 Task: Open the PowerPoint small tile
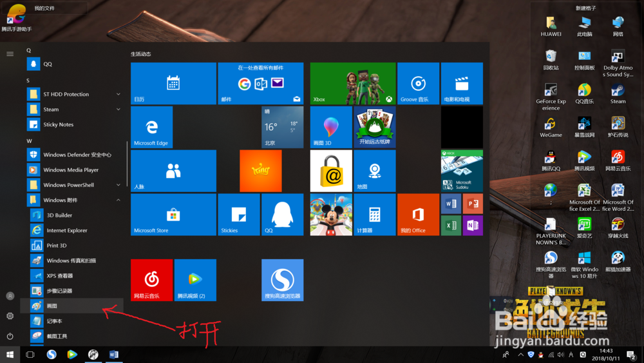473,204
